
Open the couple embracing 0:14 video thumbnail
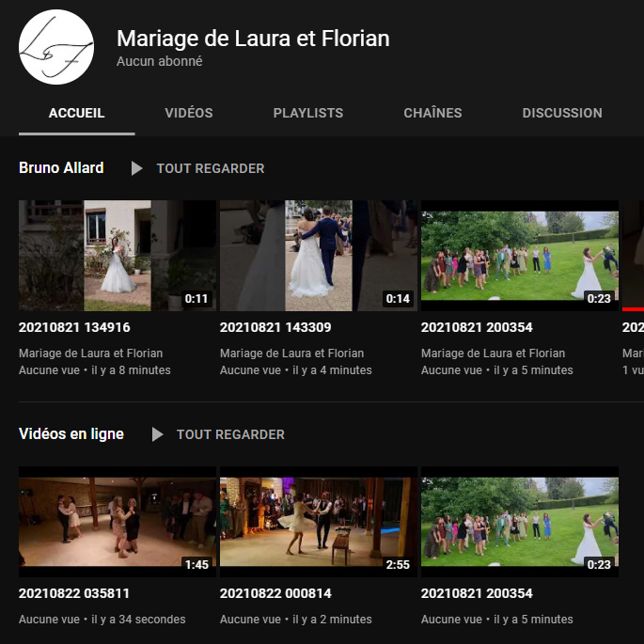(319, 255)
